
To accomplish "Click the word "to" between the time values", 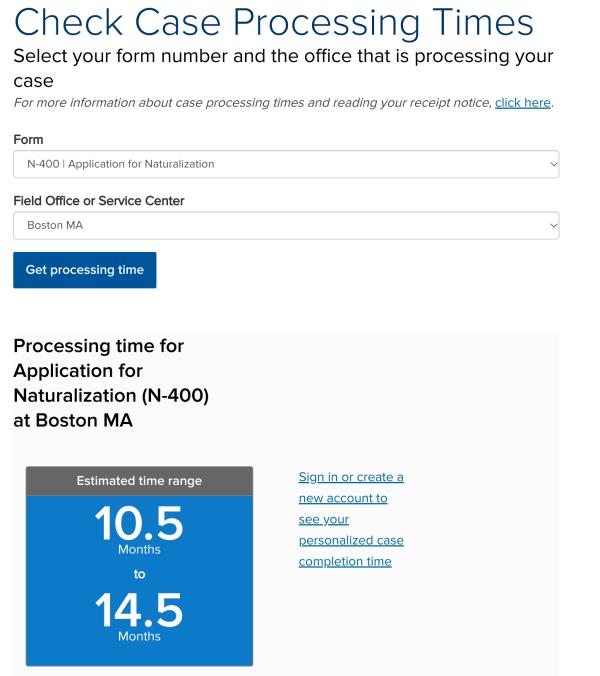I will pyautogui.click(x=139, y=574).
